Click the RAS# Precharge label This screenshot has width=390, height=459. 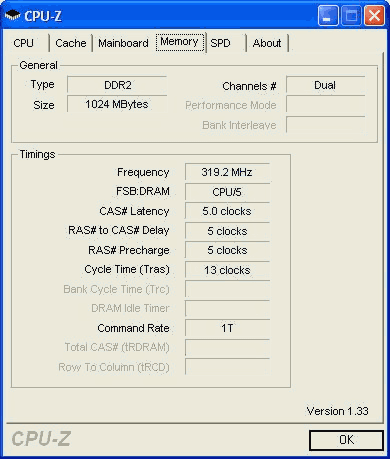click(x=129, y=250)
